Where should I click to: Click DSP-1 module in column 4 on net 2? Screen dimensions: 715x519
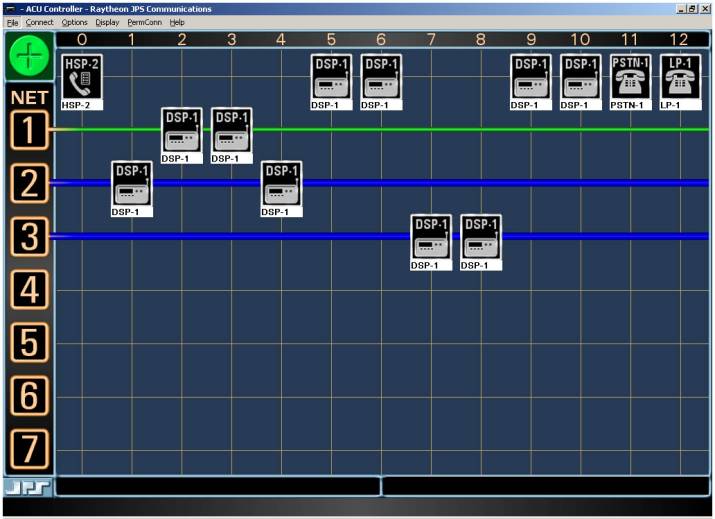point(281,184)
